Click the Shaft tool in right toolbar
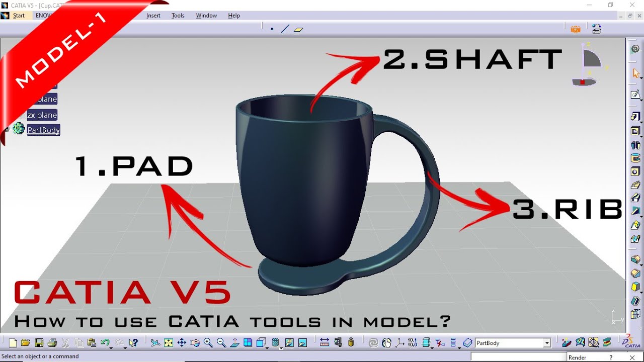The height and width of the screenshot is (362, 644). (x=635, y=145)
